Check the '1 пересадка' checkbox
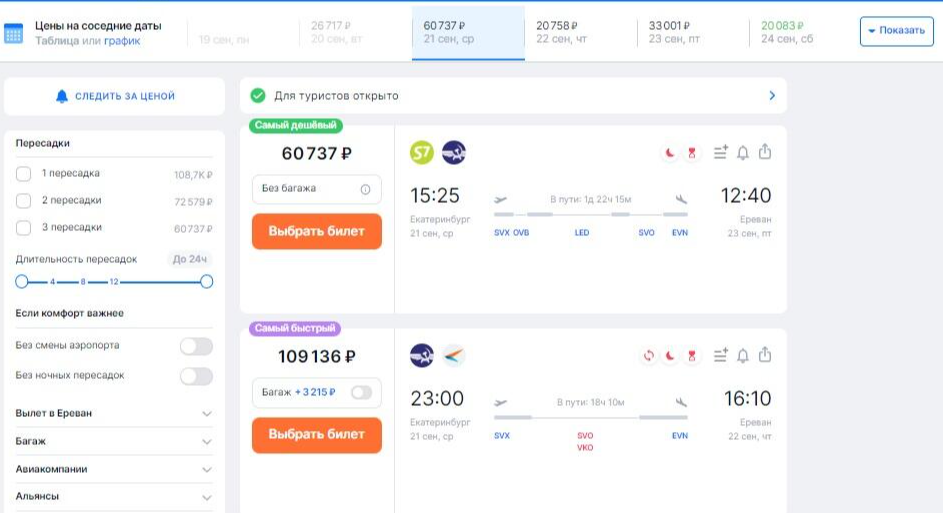This screenshot has height=513, width=943. click(x=24, y=174)
